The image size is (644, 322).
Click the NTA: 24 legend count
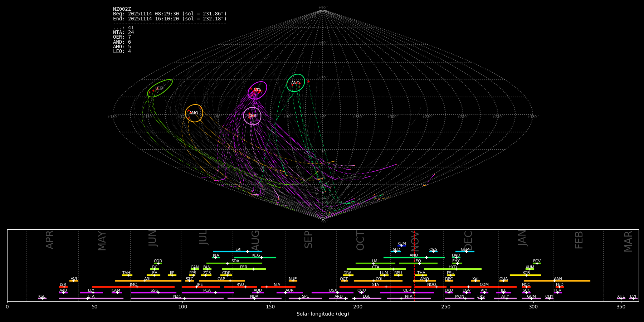[x=123, y=33]
